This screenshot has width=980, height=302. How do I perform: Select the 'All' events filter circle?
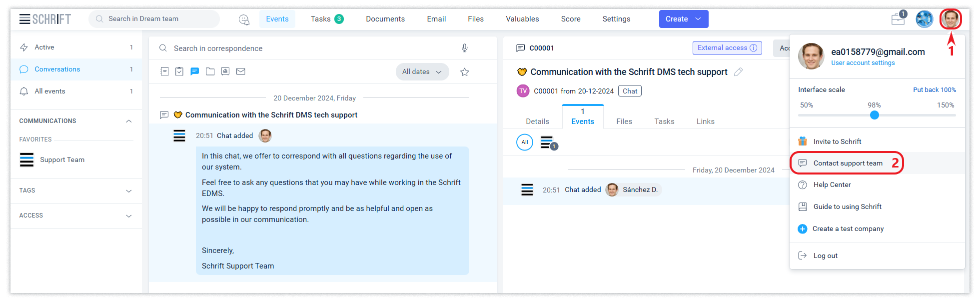[x=524, y=142]
